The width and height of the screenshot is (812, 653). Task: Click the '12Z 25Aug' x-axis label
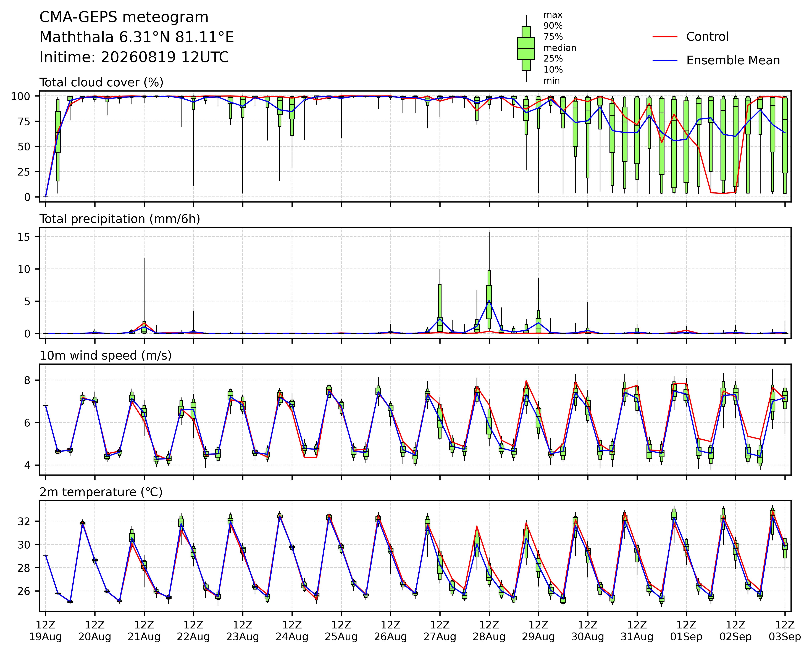pyautogui.click(x=341, y=631)
